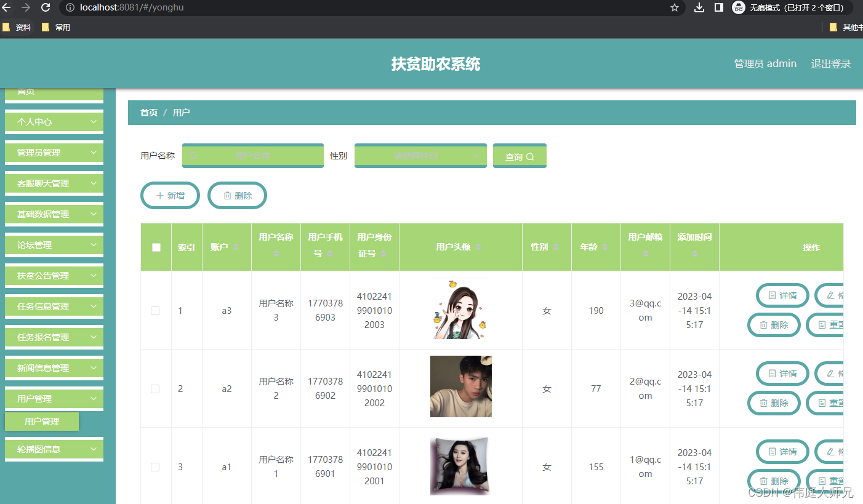Sort by 用户手机号 column arrows
This screenshot has height=504, width=863.
[x=330, y=253]
